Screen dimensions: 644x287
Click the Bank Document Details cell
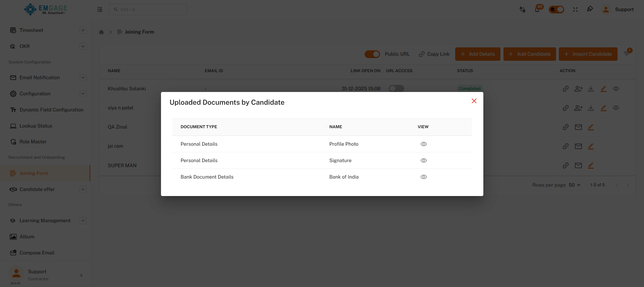pyautogui.click(x=207, y=177)
